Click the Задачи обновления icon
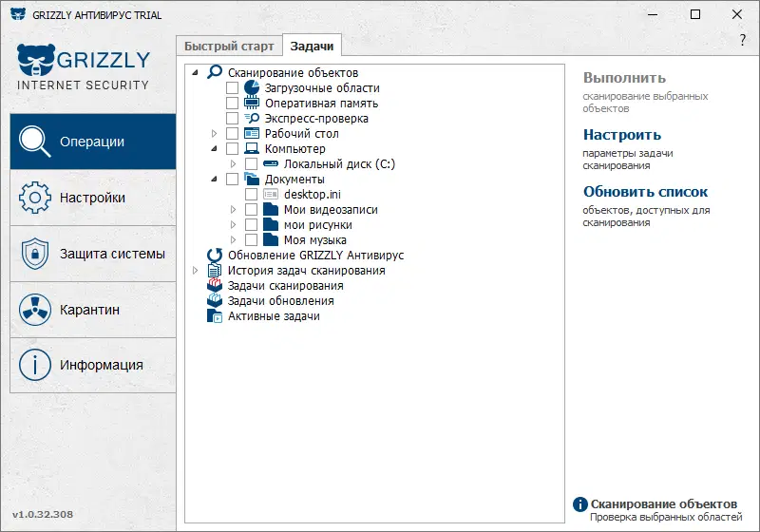This screenshot has width=760, height=532. (x=215, y=300)
